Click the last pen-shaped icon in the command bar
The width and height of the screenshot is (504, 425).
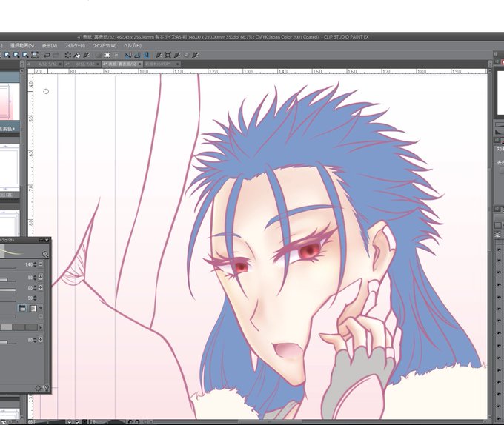pos(195,56)
